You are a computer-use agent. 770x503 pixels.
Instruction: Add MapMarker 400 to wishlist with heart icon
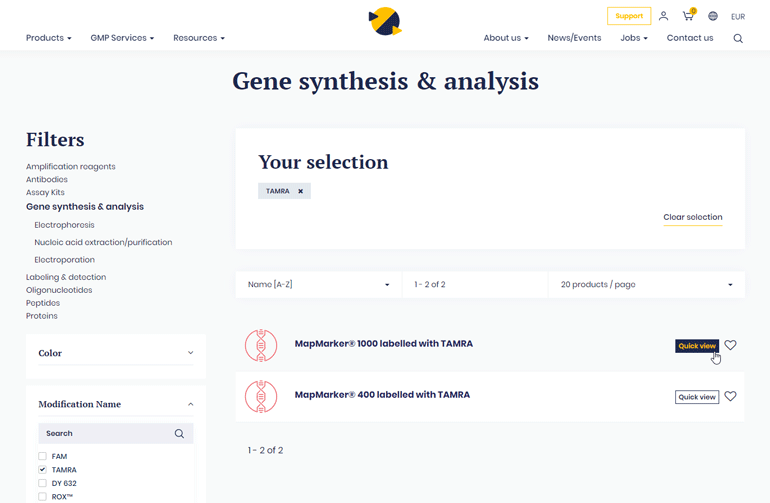click(x=730, y=396)
